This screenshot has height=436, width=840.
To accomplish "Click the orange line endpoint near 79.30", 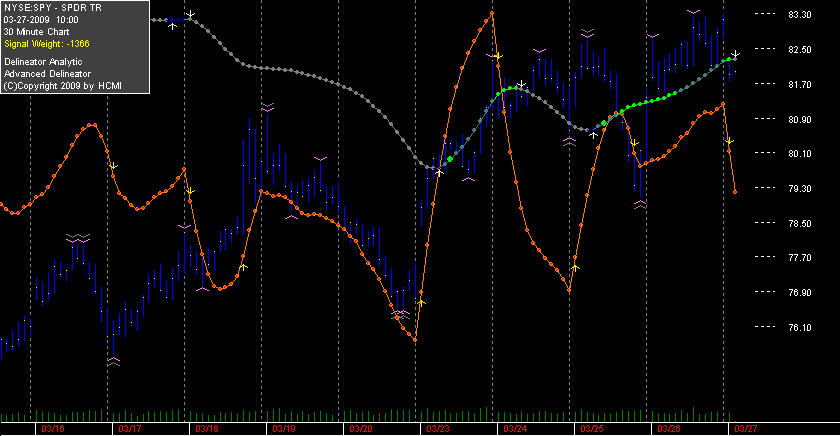I will click(x=735, y=192).
